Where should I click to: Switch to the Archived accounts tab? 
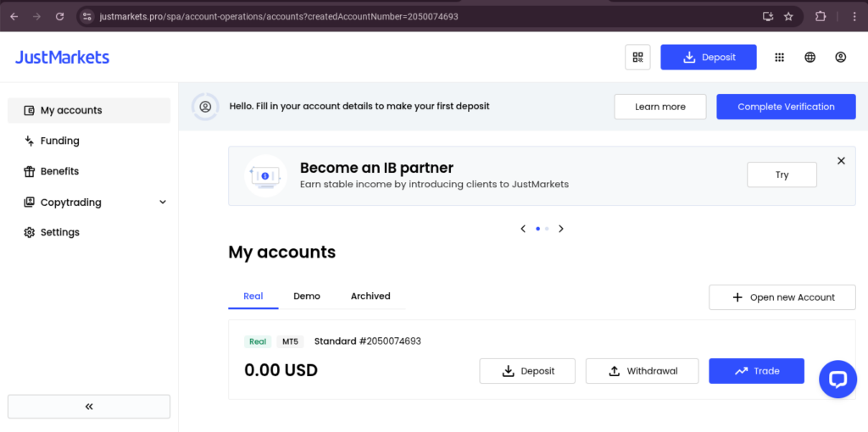tap(370, 296)
